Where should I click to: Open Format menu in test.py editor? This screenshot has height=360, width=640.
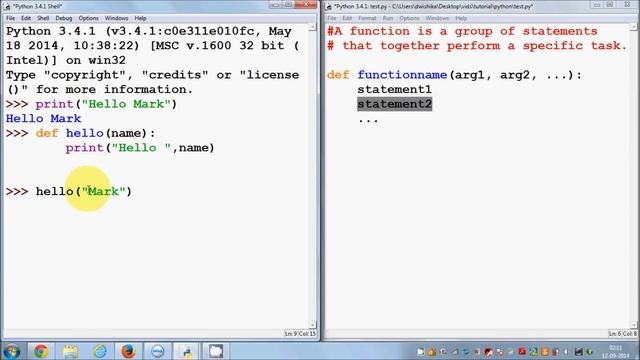tap(367, 18)
